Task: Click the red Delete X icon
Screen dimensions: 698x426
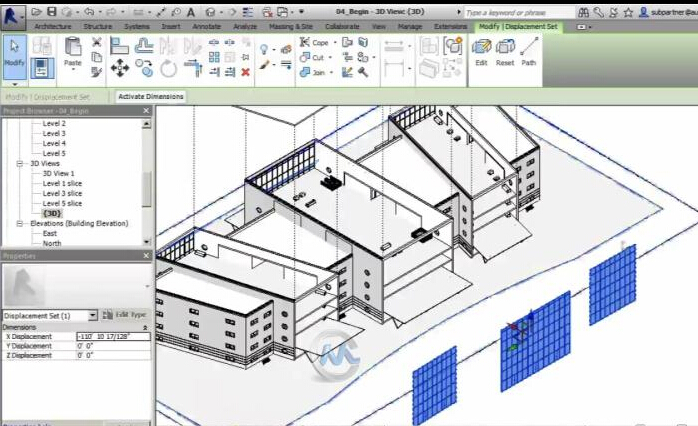Action: click(x=243, y=73)
